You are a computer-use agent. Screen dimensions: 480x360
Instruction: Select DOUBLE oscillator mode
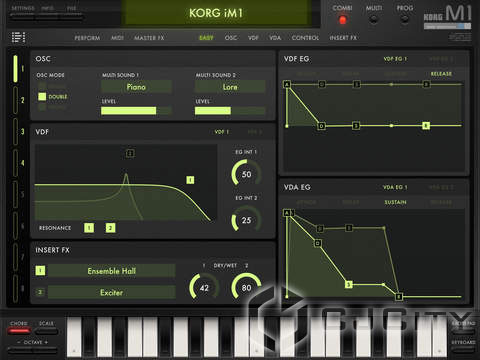click(53, 97)
